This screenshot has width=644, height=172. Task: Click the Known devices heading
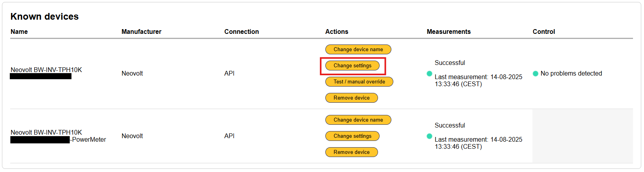(x=44, y=17)
